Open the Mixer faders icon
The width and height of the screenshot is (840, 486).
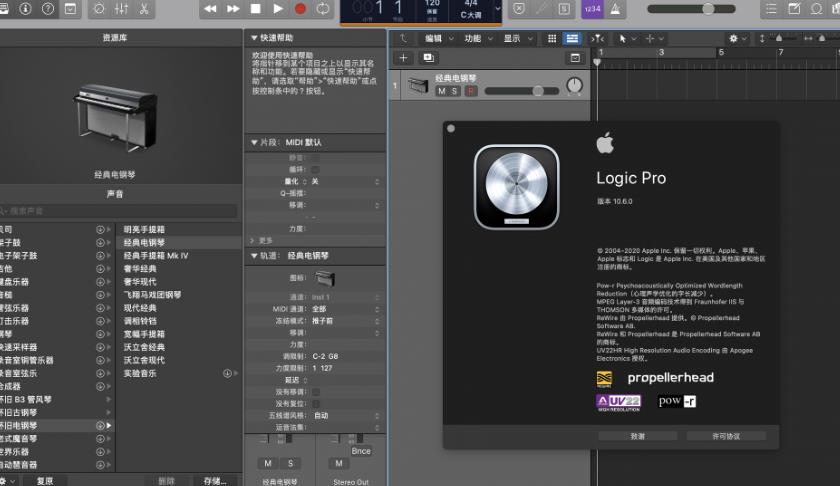122,9
